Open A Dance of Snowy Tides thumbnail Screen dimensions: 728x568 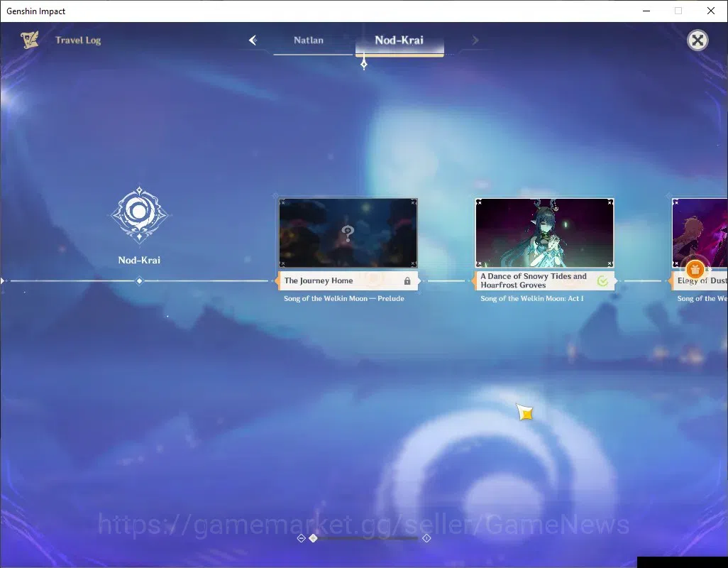coord(545,233)
